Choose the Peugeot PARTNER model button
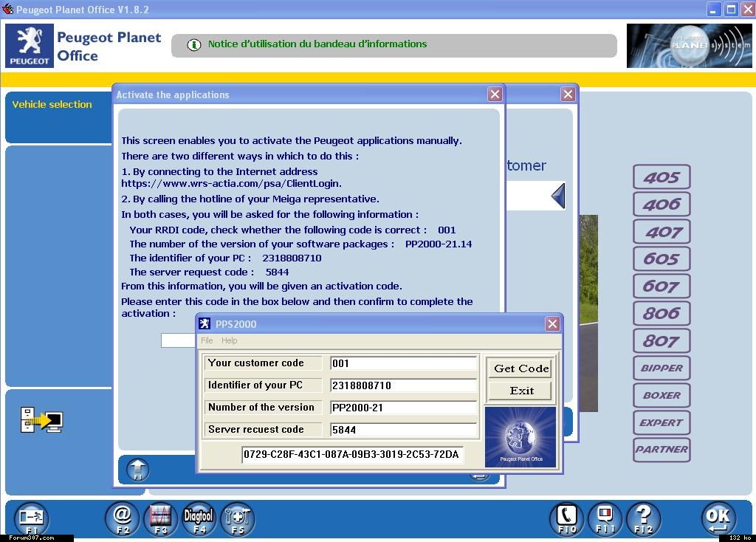 click(x=661, y=449)
